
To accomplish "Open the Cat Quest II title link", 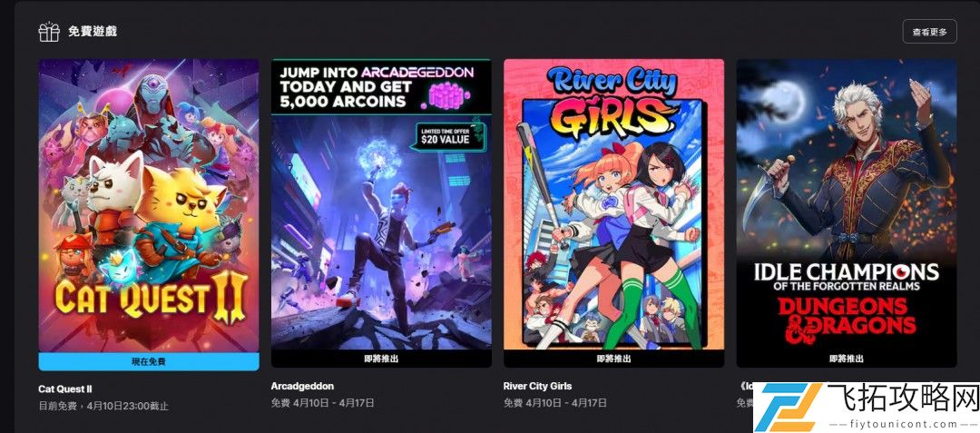I will (x=65, y=389).
